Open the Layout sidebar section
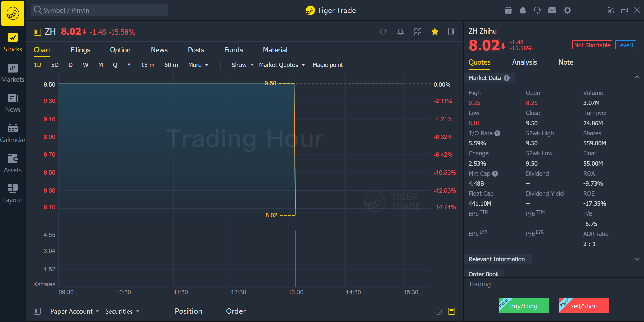This screenshot has height=322, width=644. coord(13,193)
